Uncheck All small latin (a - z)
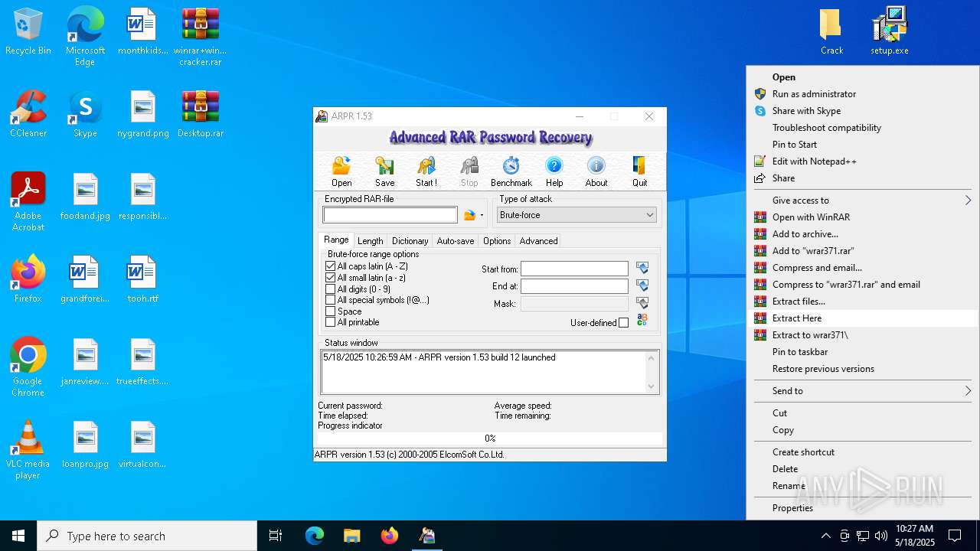This screenshot has height=551, width=980. 331,278
